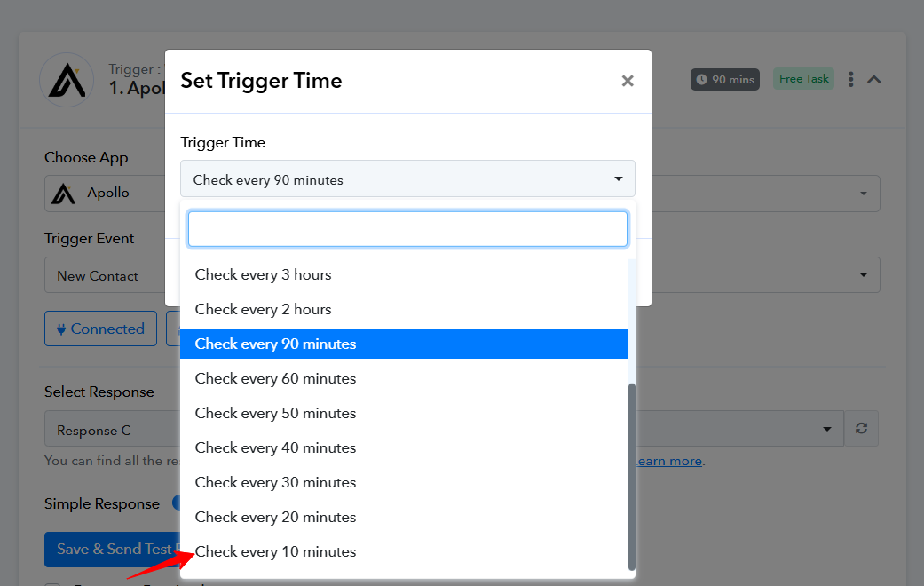This screenshot has height=586, width=924.
Task: Open the Trigger Time dropdown
Action: coord(407,178)
